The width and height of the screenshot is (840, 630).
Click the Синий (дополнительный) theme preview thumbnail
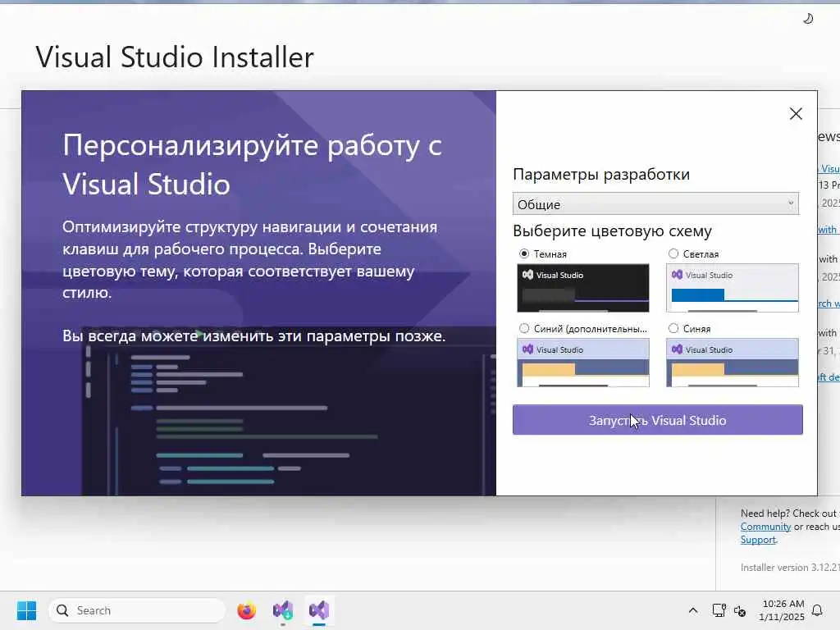coord(583,362)
